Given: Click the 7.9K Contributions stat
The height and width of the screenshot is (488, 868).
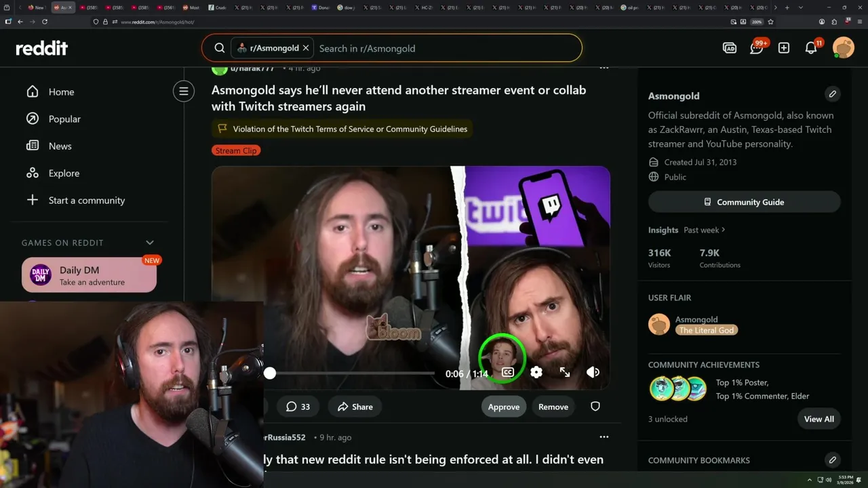Looking at the screenshot, I should tap(720, 258).
